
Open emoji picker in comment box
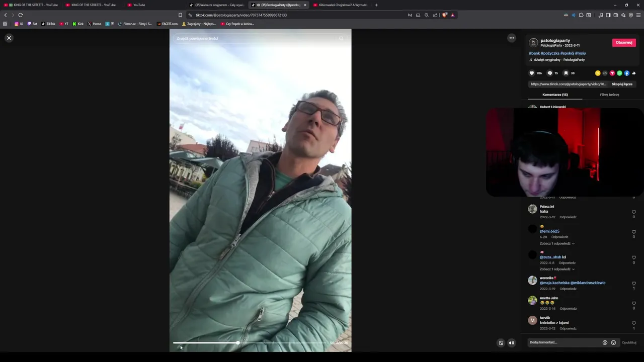click(x=613, y=342)
